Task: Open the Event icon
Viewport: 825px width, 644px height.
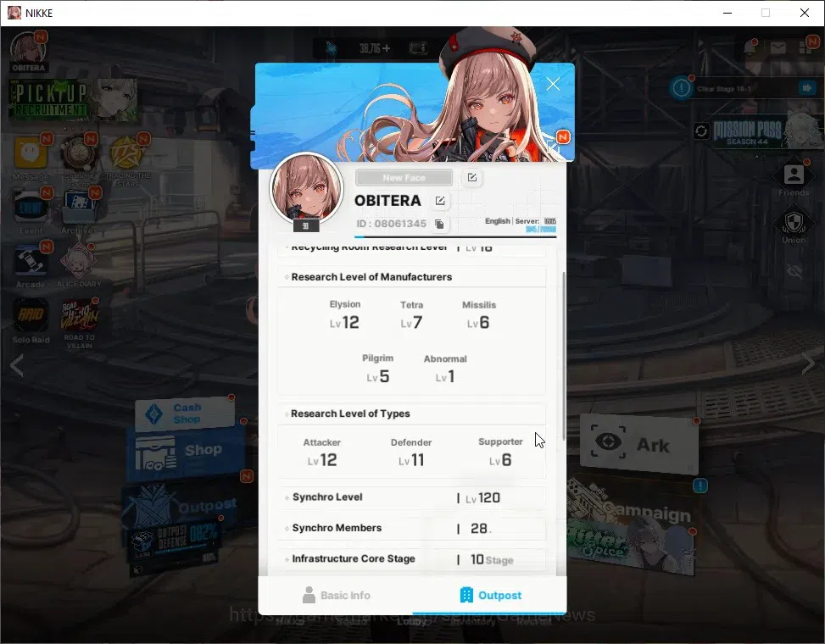Action: coord(31,211)
